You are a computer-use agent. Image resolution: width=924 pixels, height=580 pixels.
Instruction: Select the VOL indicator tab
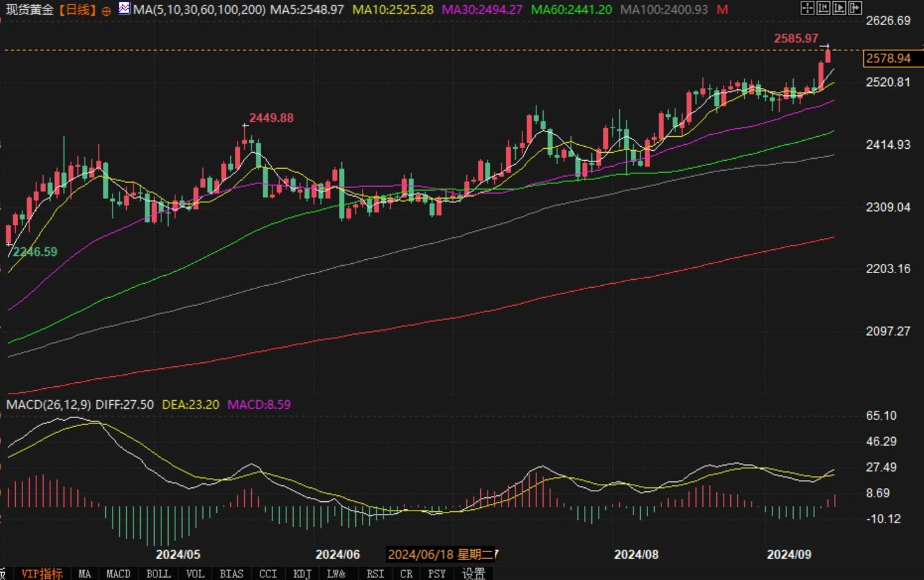[x=194, y=573]
